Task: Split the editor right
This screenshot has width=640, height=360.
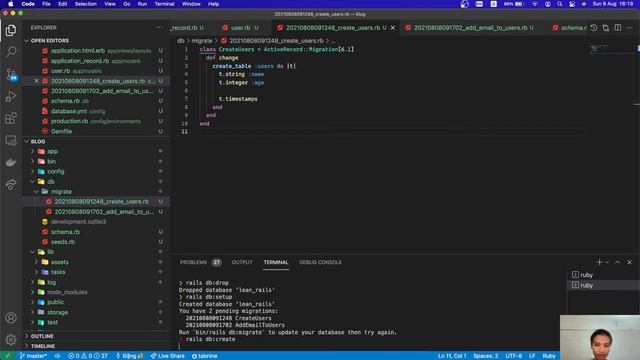Action: click(618, 28)
